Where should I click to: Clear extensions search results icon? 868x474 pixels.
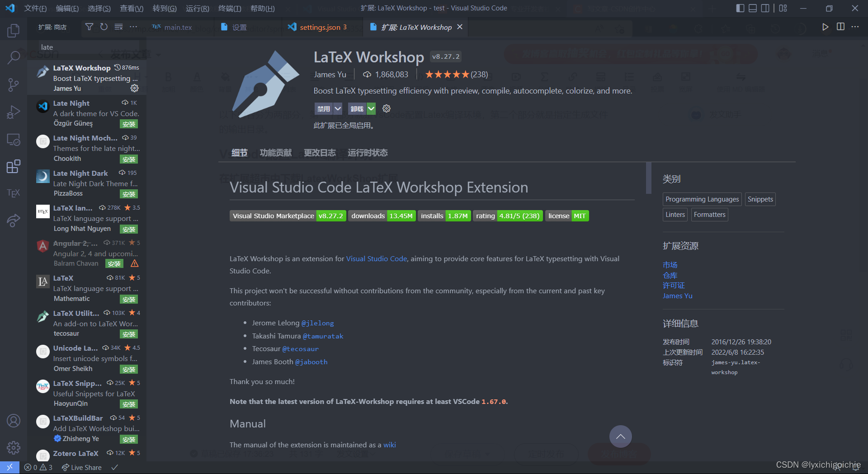tap(118, 27)
